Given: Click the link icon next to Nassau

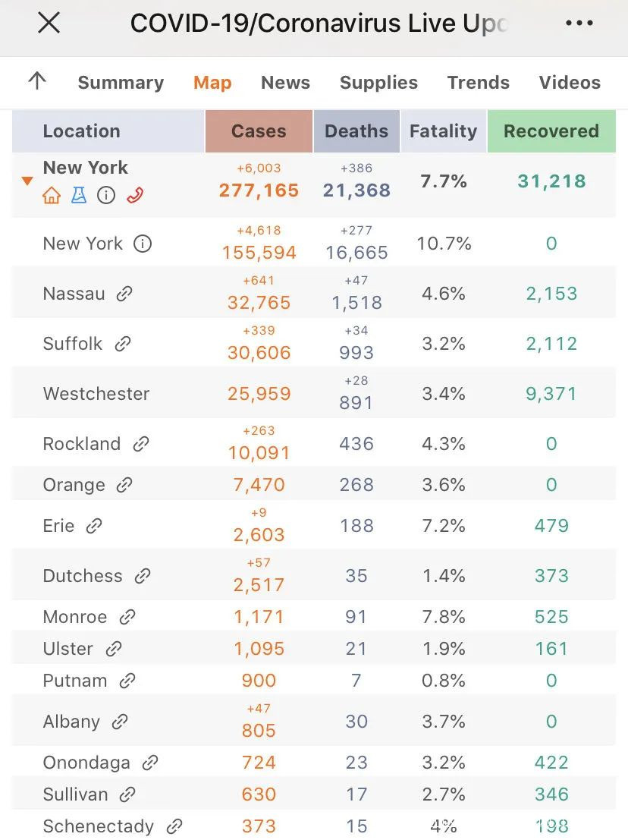Looking at the screenshot, I should pos(124,294).
